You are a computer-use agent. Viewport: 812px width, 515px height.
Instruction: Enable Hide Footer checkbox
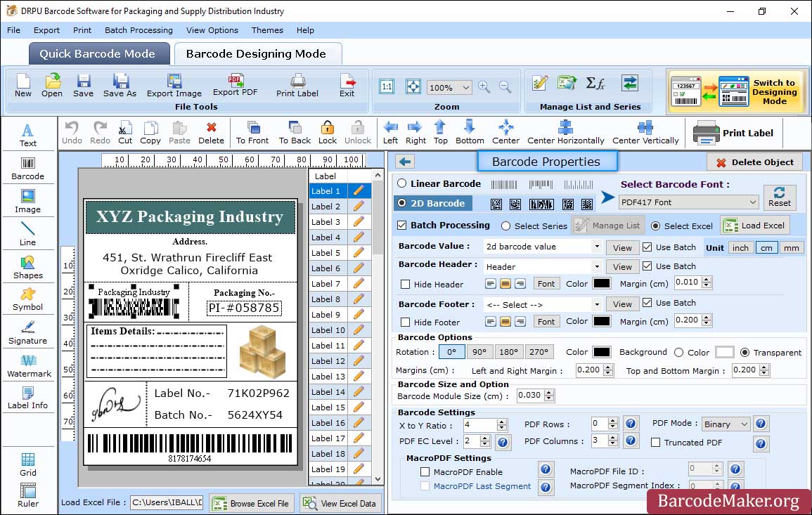pos(406,322)
